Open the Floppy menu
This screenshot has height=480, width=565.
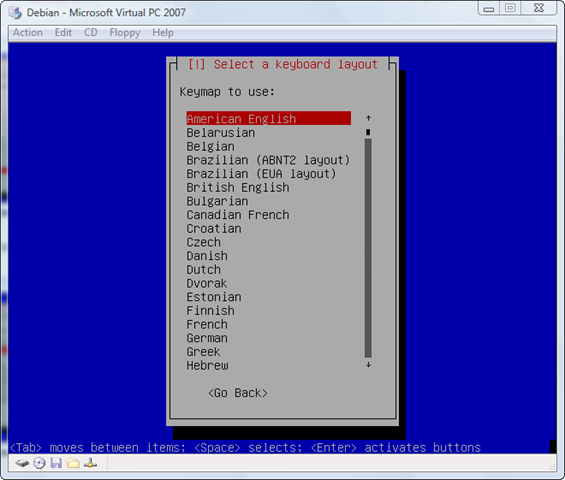(x=125, y=33)
